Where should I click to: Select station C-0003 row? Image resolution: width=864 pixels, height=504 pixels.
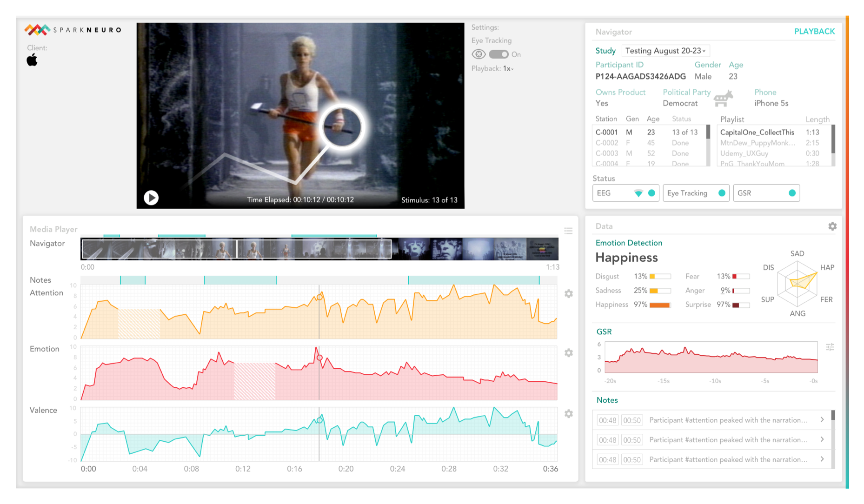coord(649,153)
